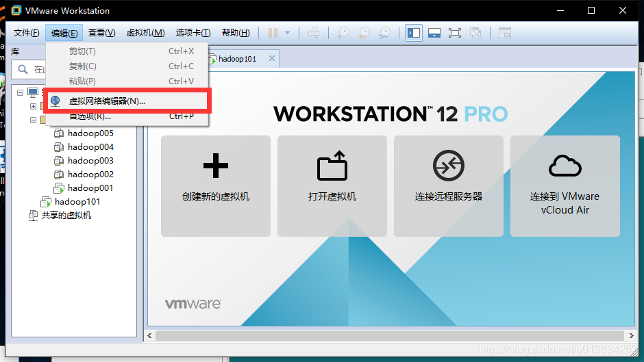Click the horizontal scrollbar track

391,336
